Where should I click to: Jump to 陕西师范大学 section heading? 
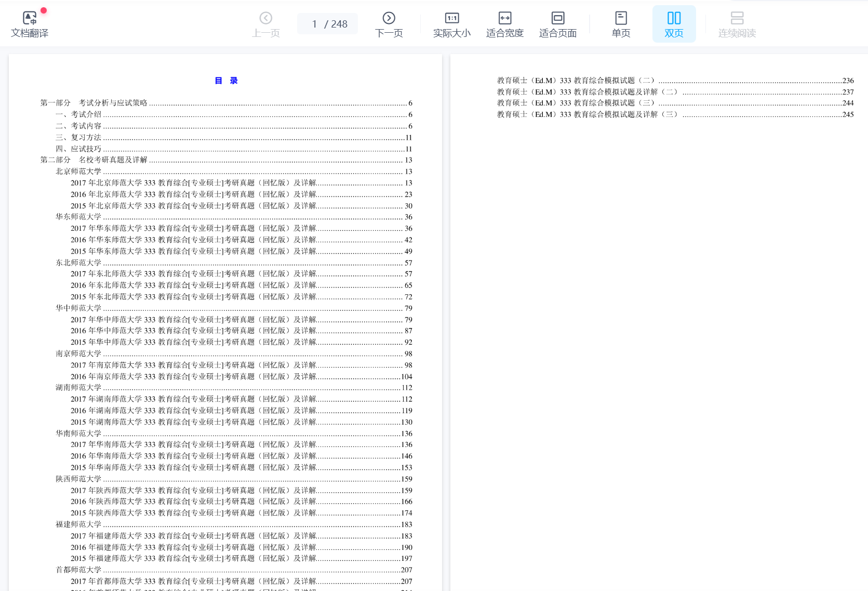(78, 479)
